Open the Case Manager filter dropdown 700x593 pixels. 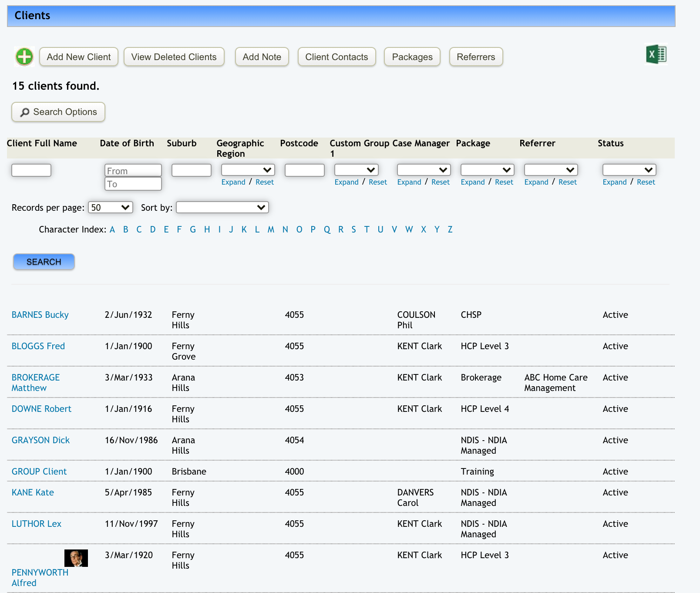click(424, 170)
